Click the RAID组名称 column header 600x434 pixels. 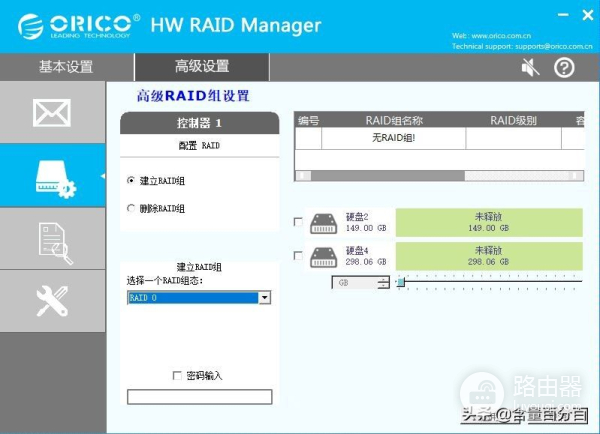(394, 121)
